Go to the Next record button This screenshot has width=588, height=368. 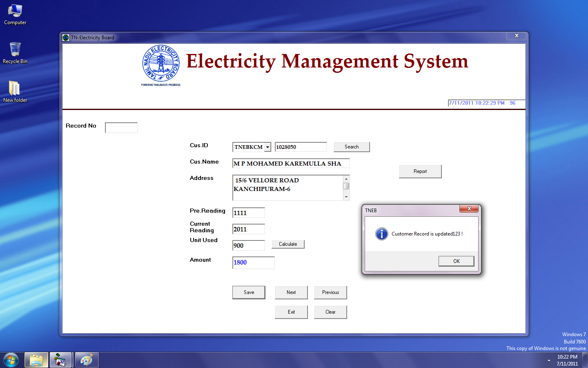pos(291,292)
